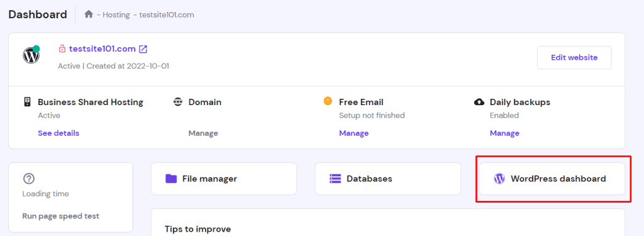The width and height of the screenshot is (644, 236).
Task: Click the Active | Created at 2022-10-01 text
Action: point(113,66)
